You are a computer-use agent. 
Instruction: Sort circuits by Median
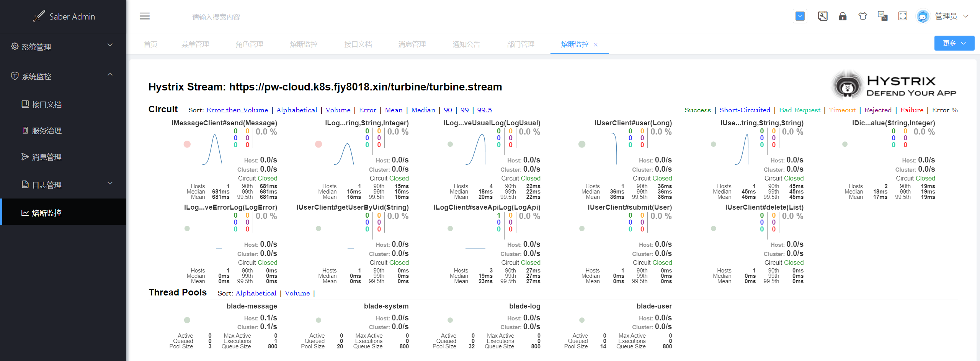coord(423,110)
